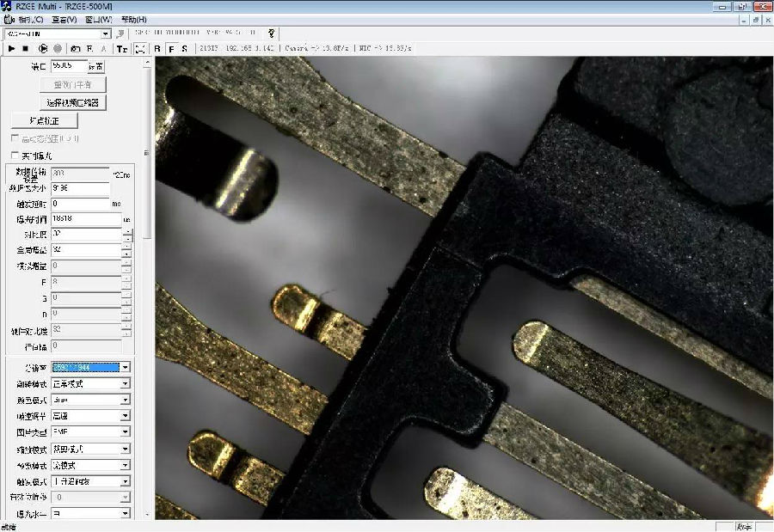Toggle the checkbox above the data settings group
Screen dimensions: 774x532
click(x=15, y=156)
